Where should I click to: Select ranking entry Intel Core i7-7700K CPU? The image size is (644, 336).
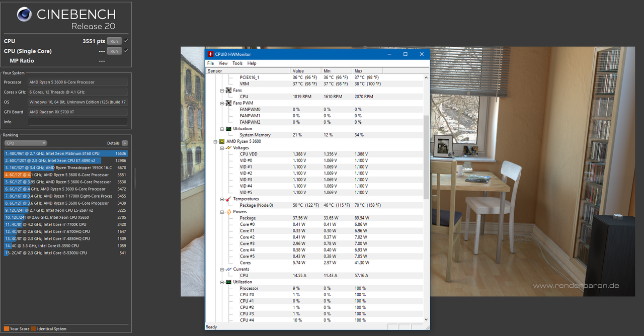point(66,224)
